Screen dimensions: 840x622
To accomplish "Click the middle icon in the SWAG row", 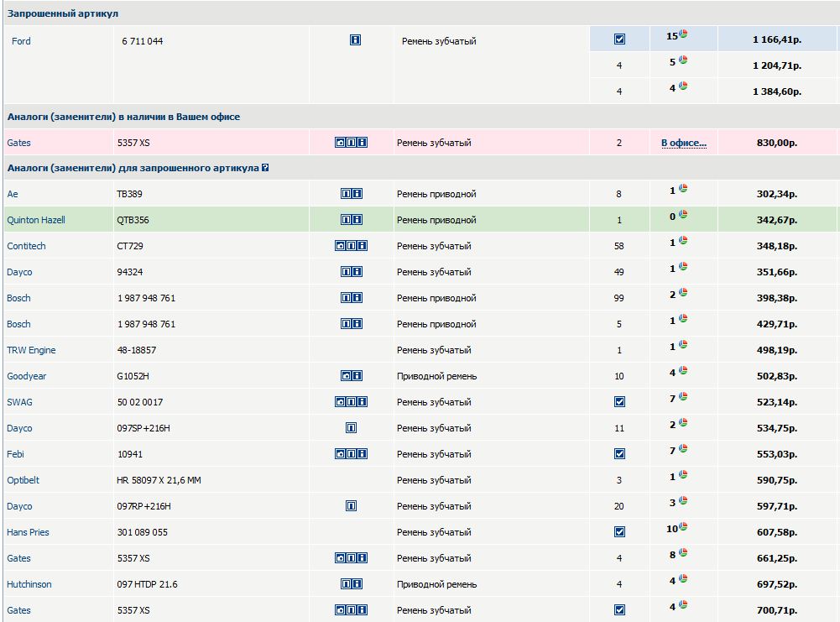I will click(x=351, y=402).
